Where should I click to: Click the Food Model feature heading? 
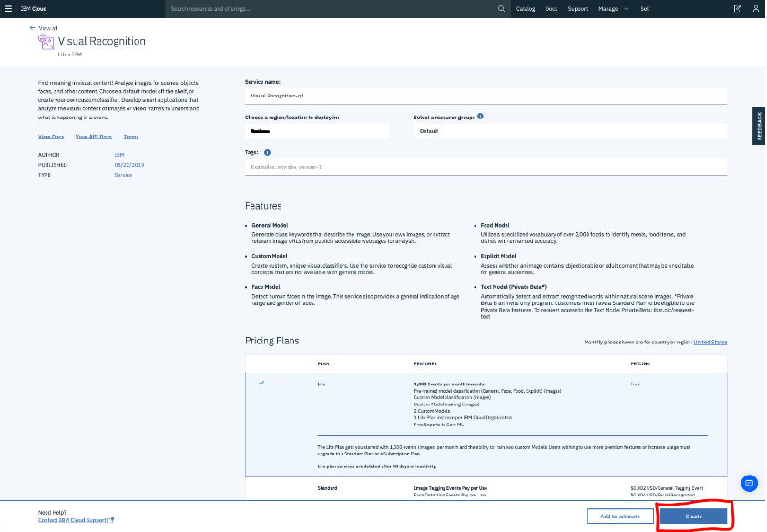pos(495,225)
